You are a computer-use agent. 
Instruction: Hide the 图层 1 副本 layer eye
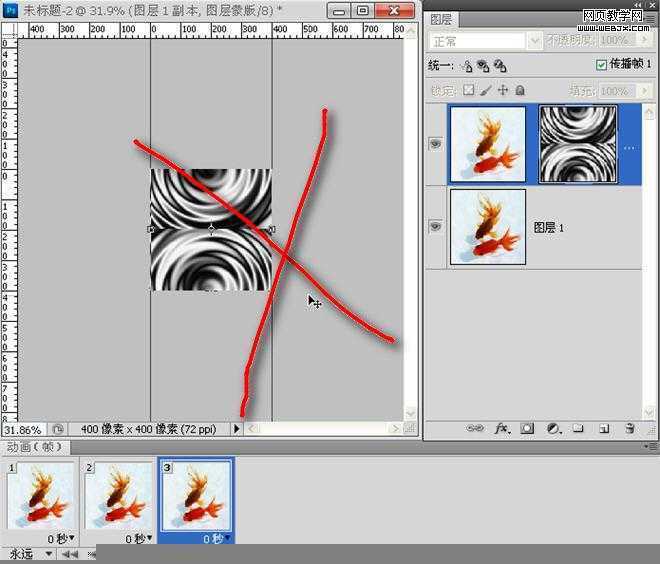[x=435, y=144]
